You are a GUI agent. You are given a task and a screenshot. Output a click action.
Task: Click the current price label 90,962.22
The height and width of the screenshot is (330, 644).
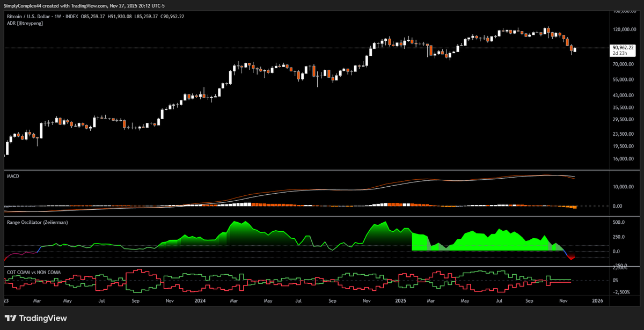pyautogui.click(x=623, y=47)
